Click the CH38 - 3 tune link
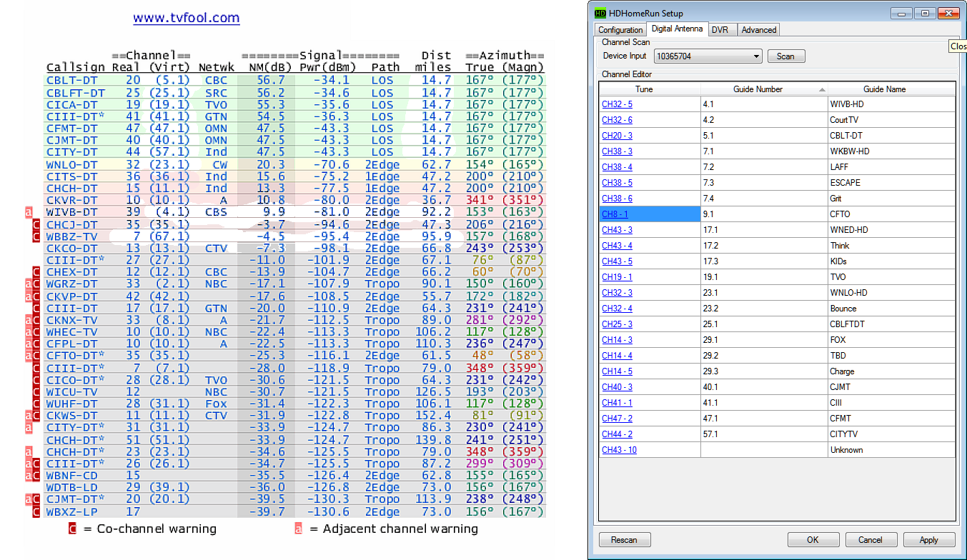Image resolution: width=967 pixels, height=560 pixels. click(x=617, y=151)
